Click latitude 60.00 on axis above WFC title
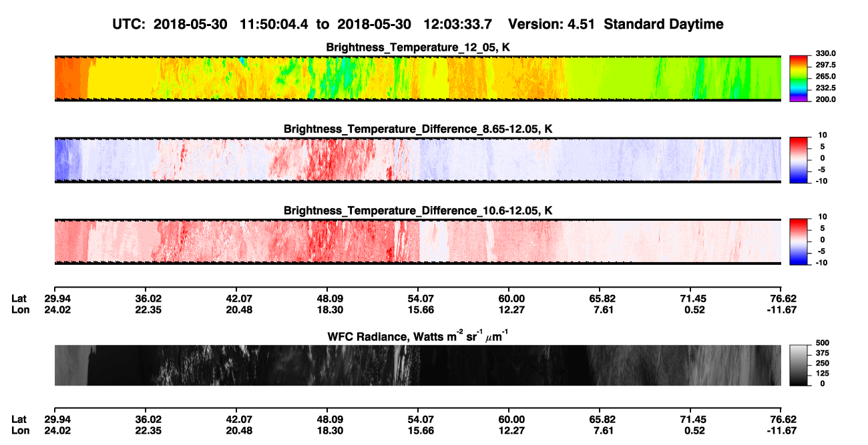Screen dimensions: 868x445 (509, 299)
